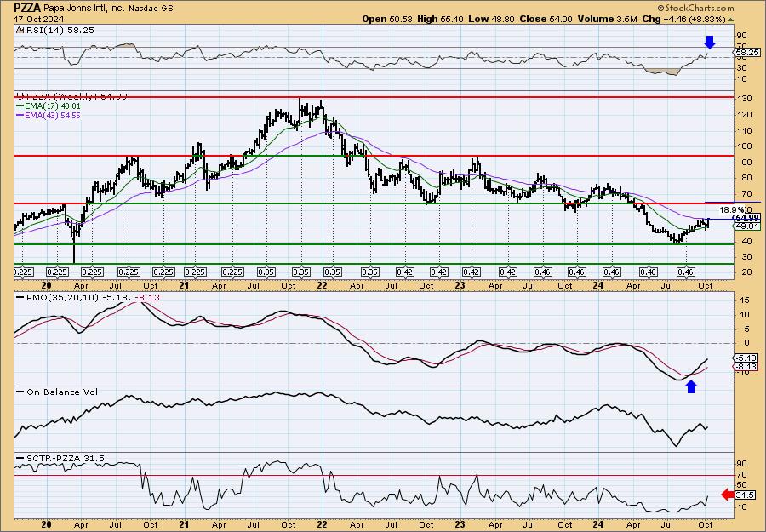Click the green up-triangle after the Chg value

[731, 19]
